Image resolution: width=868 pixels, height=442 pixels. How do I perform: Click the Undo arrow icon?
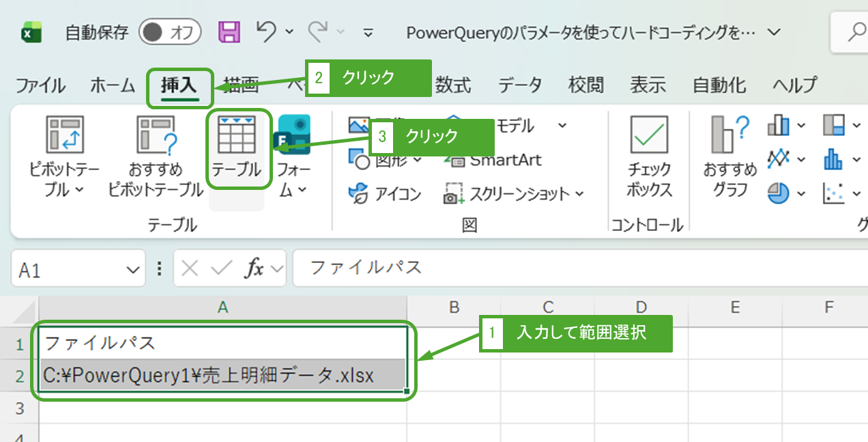266,31
